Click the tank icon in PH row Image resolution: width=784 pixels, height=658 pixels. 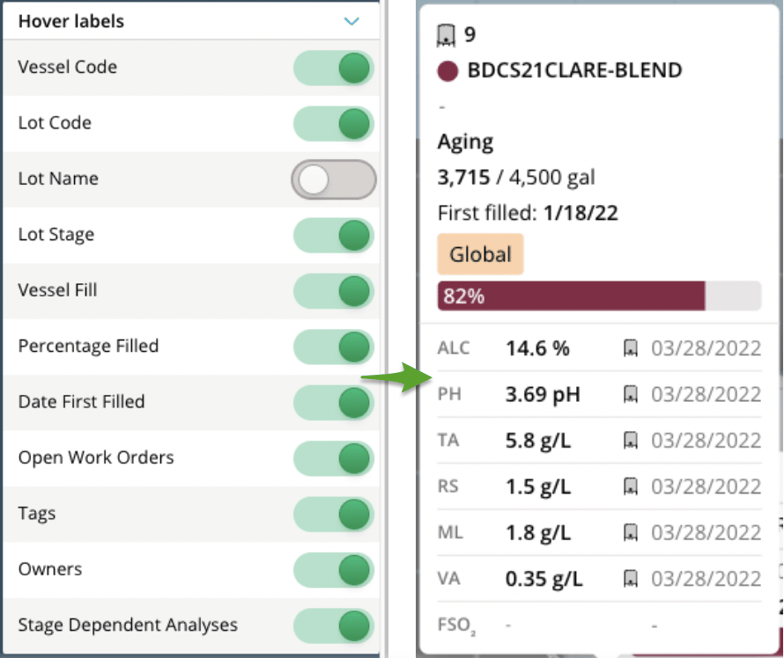point(631,394)
